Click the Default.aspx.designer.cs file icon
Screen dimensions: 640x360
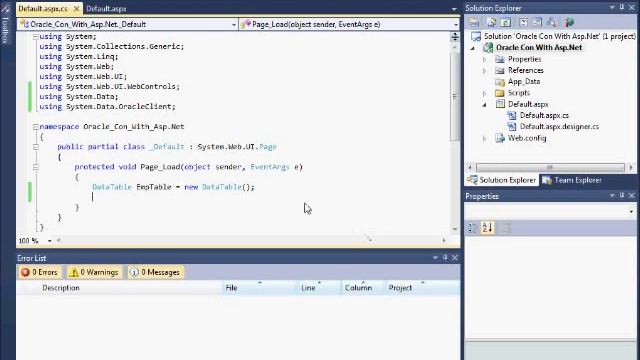(x=512, y=127)
